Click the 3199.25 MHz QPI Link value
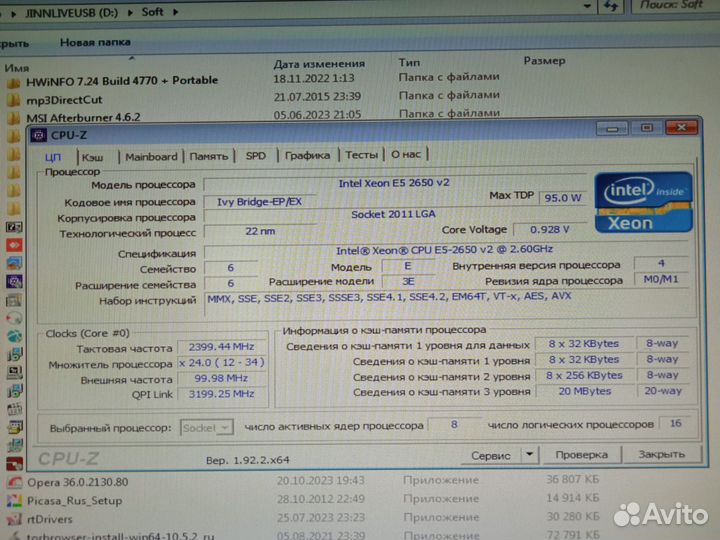 pyautogui.click(x=221, y=394)
